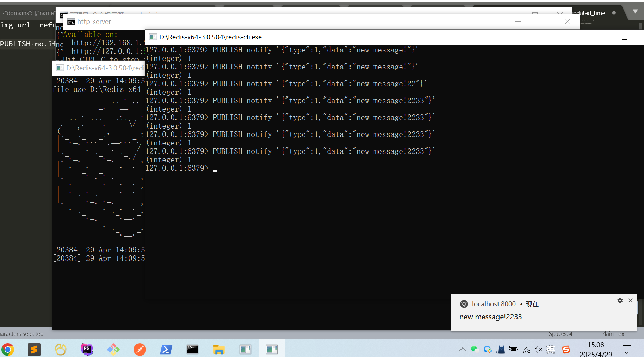
Task: Open settings gear on the Chrome notification
Action: 620,300
